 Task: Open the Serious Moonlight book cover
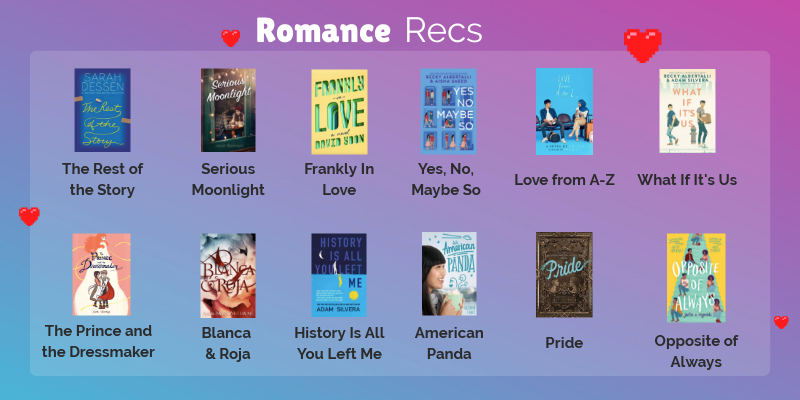pyautogui.click(x=228, y=110)
